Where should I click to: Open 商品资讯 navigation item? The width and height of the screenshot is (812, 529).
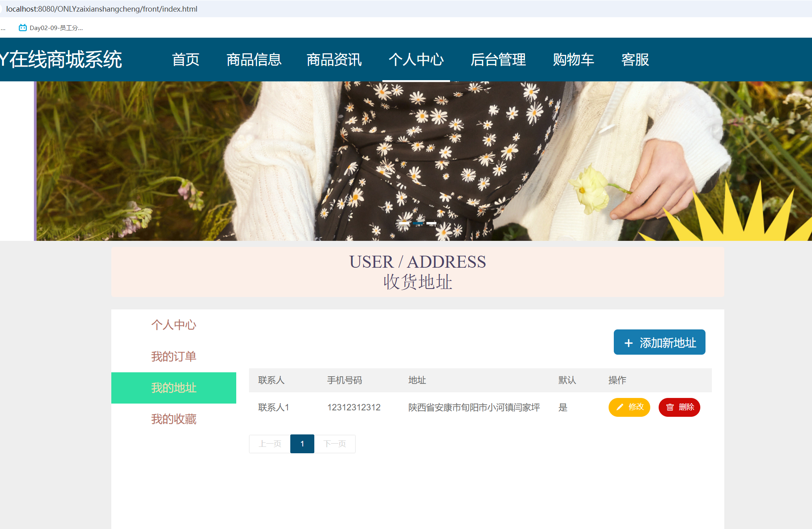tap(334, 60)
